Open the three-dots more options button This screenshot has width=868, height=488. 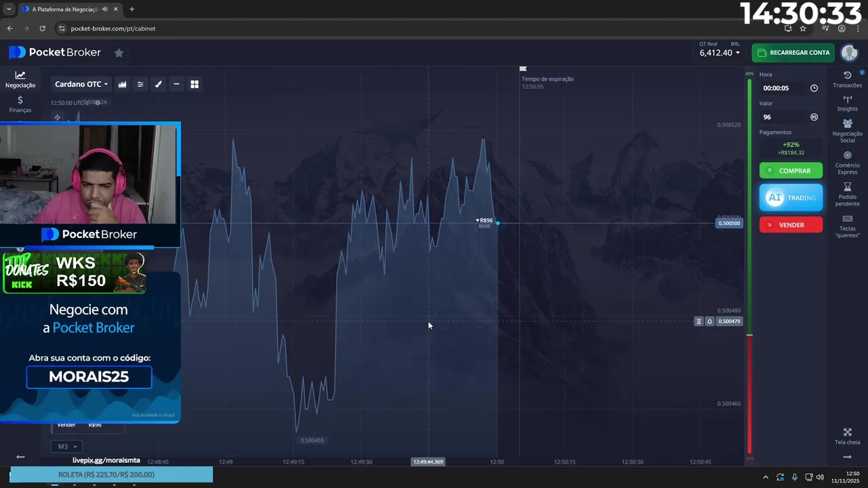[x=176, y=84]
